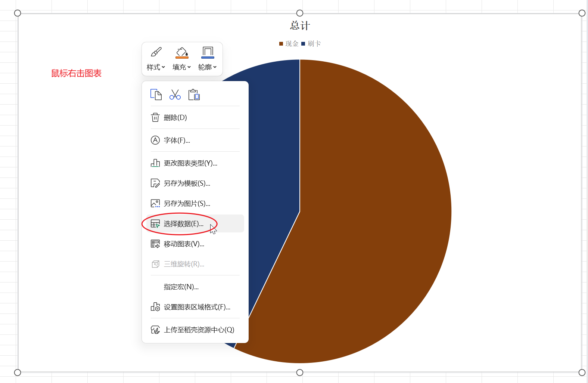Click the bottom-right chart resize handle
This screenshot has height=383, width=588.
coord(582,373)
